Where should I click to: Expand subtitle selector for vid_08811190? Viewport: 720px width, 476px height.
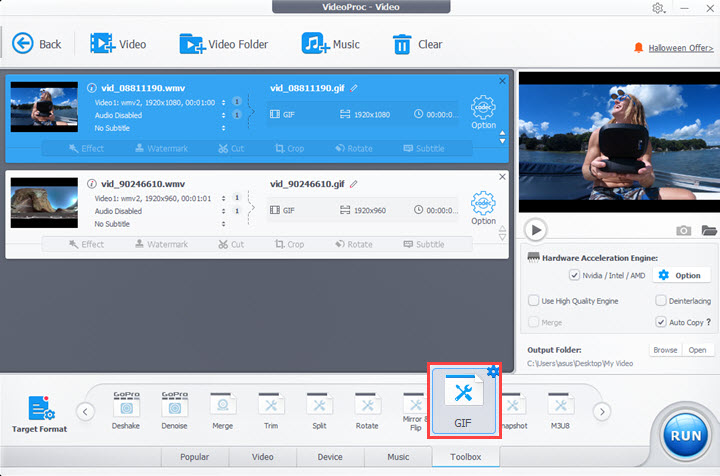click(x=224, y=128)
